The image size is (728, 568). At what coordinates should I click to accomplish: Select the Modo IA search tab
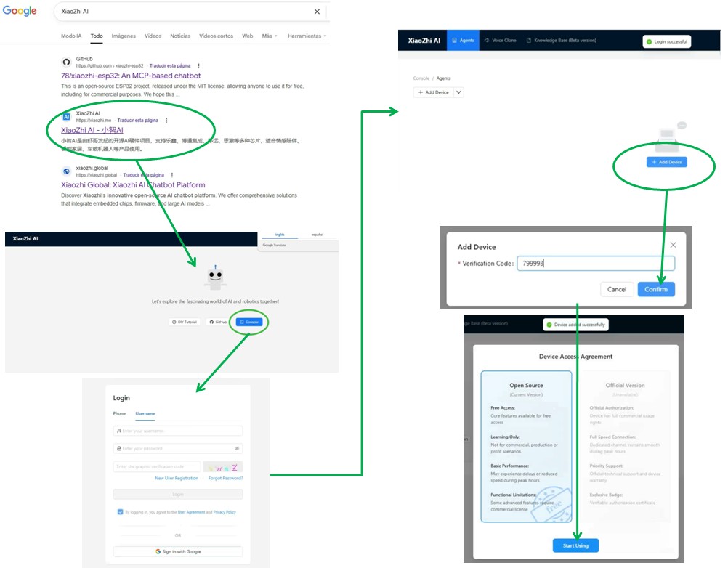[x=71, y=36]
